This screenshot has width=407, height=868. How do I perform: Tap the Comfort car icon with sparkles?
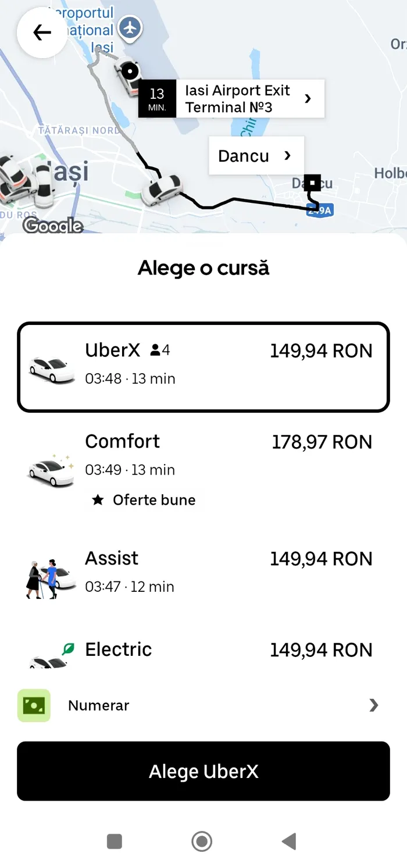(51, 468)
